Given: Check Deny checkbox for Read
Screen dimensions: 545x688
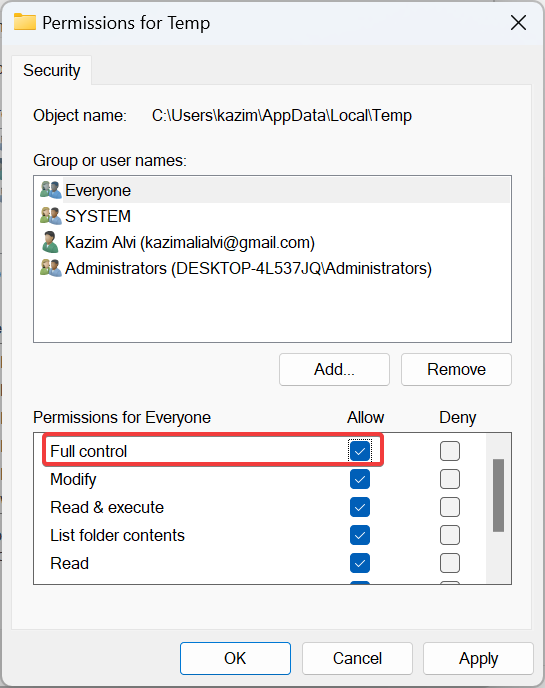Looking at the screenshot, I should tap(450, 563).
